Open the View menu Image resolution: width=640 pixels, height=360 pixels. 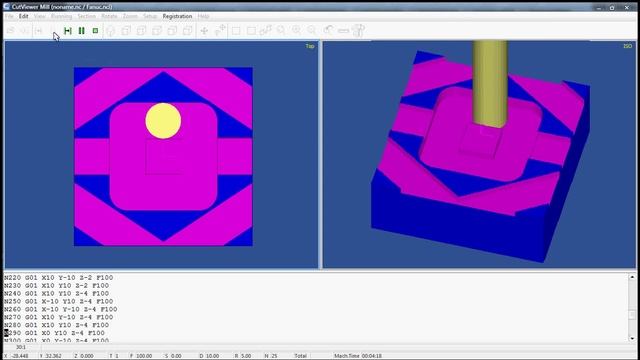click(x=40, y=16)
